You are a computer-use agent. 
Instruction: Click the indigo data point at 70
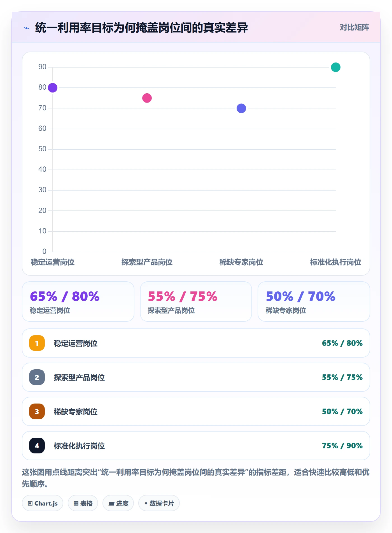241,108
